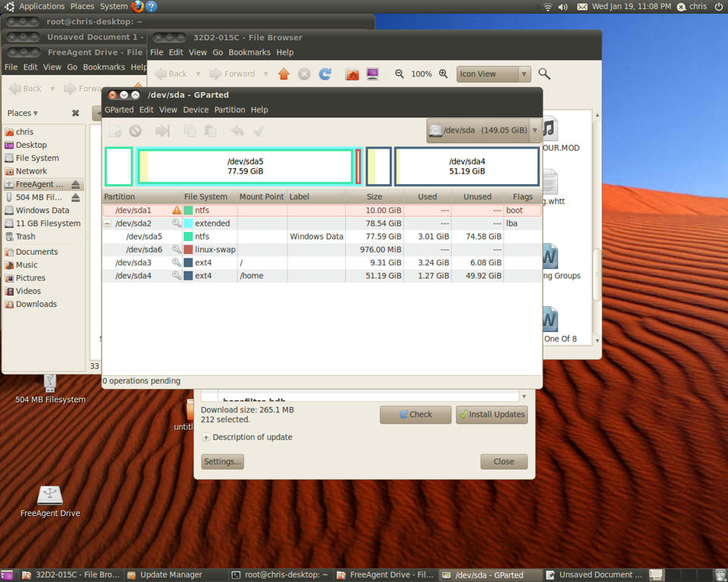This screenshot has width=728, height=582.
Task: Select the /dev/sda4 block in partition graphic
Action: coord(466,166)
